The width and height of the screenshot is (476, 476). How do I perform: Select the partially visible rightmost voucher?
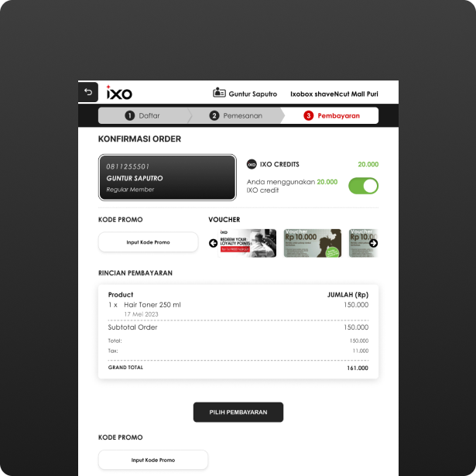pos(361,243)
